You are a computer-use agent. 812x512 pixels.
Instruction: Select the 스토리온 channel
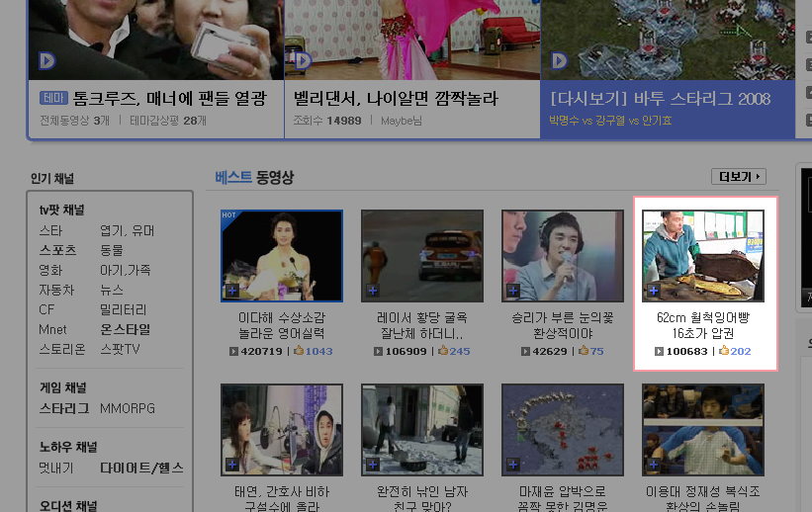(62, 349)
